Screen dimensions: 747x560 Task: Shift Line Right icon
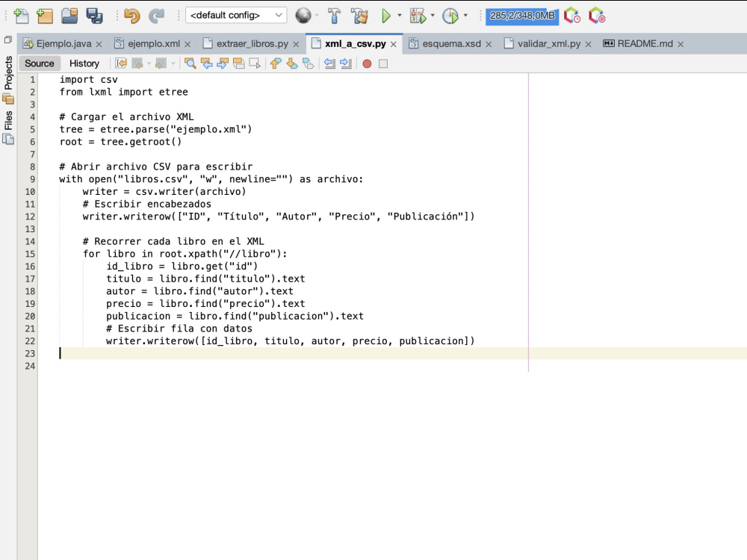pyautogui.click(x=346, y=63)
